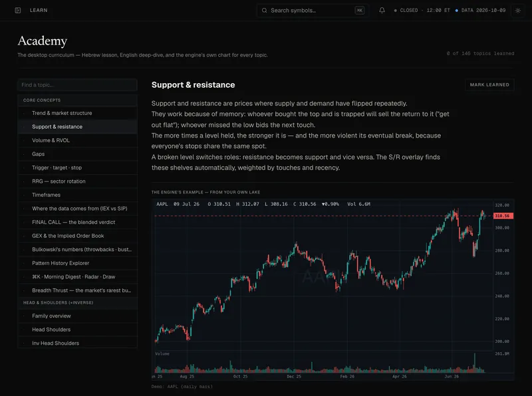Click the Academy page heading
The width and height of the screenshot is (532, 396).
click(x=43, y=41)
